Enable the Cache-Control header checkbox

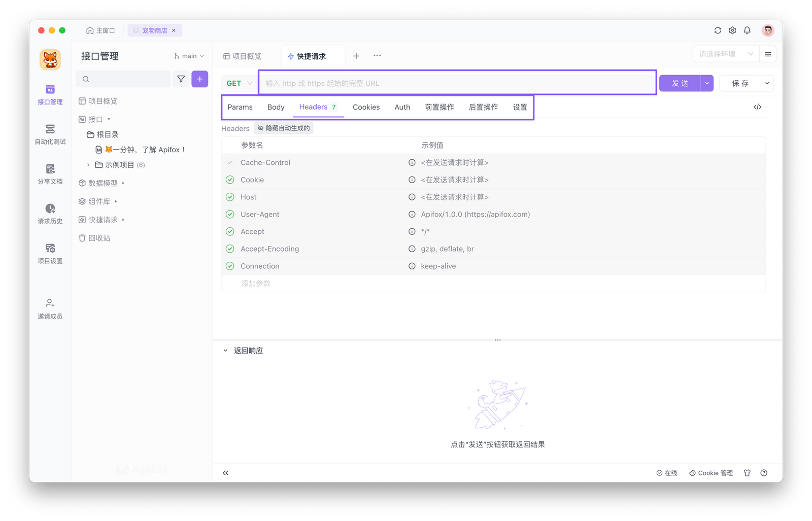231,162
